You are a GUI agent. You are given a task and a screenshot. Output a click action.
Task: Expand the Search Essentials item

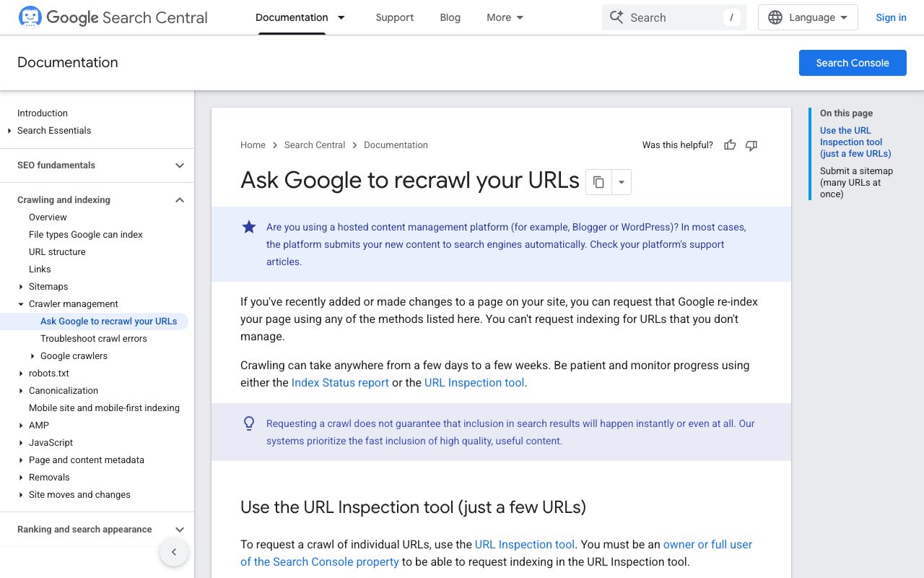9,131
